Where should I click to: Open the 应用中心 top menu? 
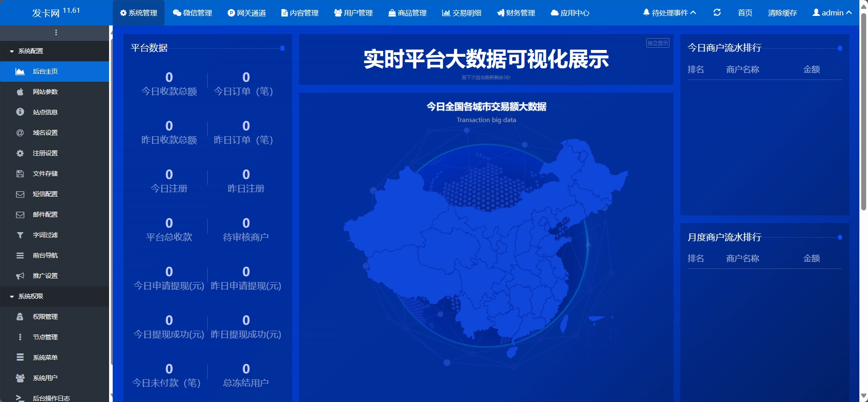coord(570,13)
